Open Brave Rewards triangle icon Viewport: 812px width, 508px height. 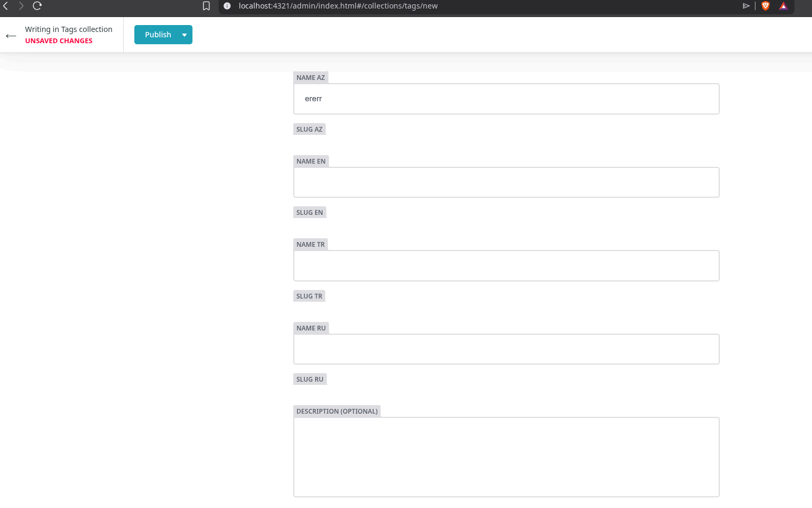783,6
